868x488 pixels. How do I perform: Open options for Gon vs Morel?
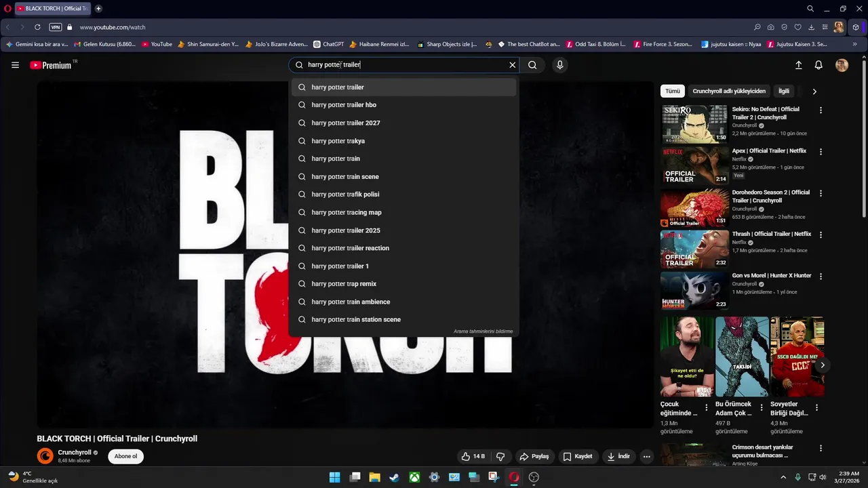click(x=821, y=277)
